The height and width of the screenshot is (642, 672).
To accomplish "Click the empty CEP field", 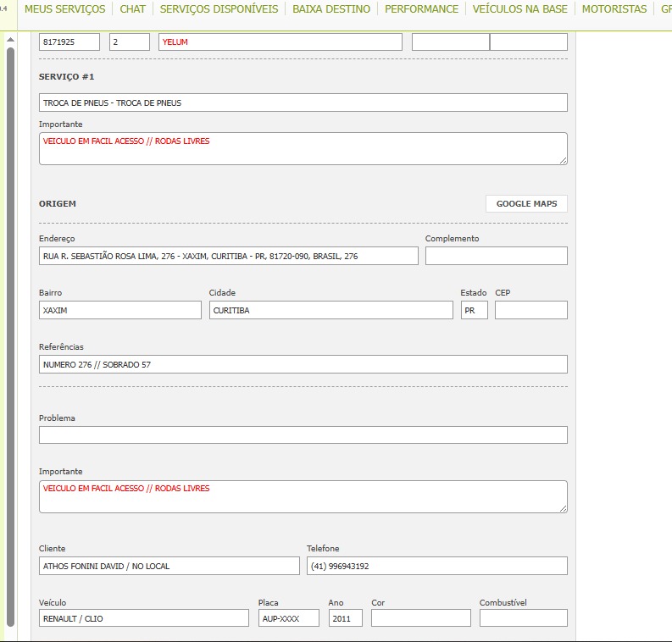I will click(x=530, y=310).
